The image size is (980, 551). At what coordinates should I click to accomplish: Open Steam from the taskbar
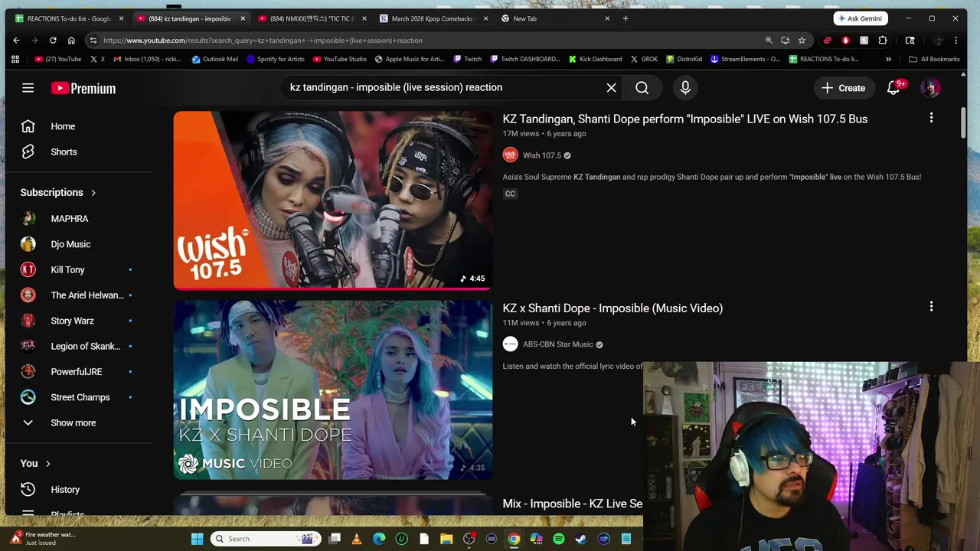(x=581, y=539)
